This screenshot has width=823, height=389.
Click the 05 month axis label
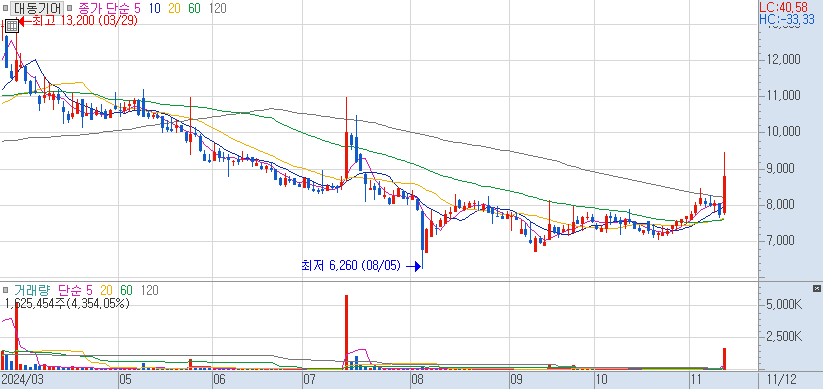click(x=126, y=380)
